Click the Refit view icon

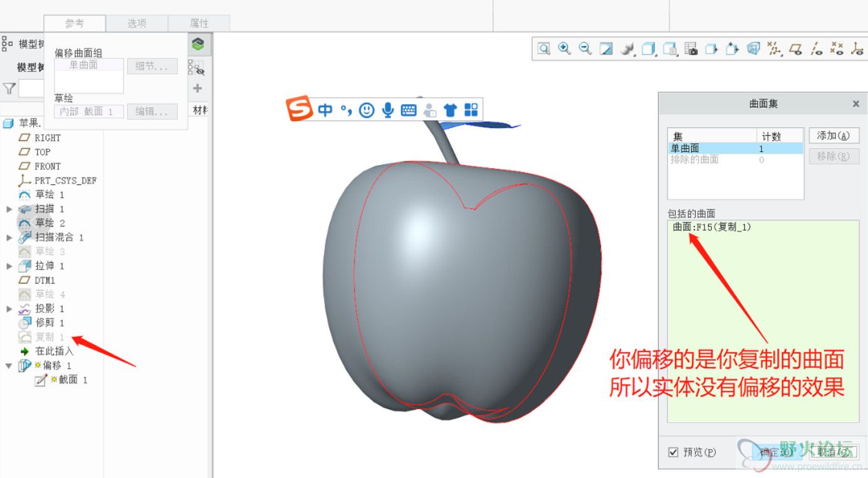point(544,49)
